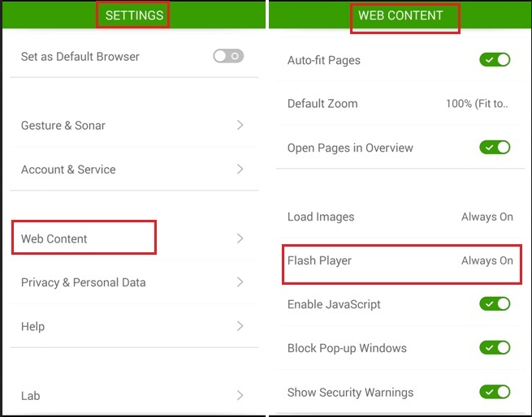This screenshot has height=417, width=532.
Task: Disable the Auto-fit Pages toggle
Action: coord(494,60)
